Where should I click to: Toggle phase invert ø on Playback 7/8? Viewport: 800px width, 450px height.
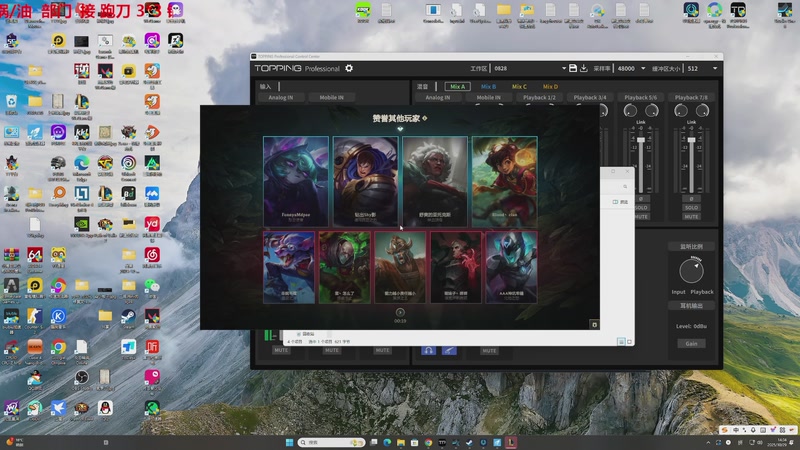point(691,198)
